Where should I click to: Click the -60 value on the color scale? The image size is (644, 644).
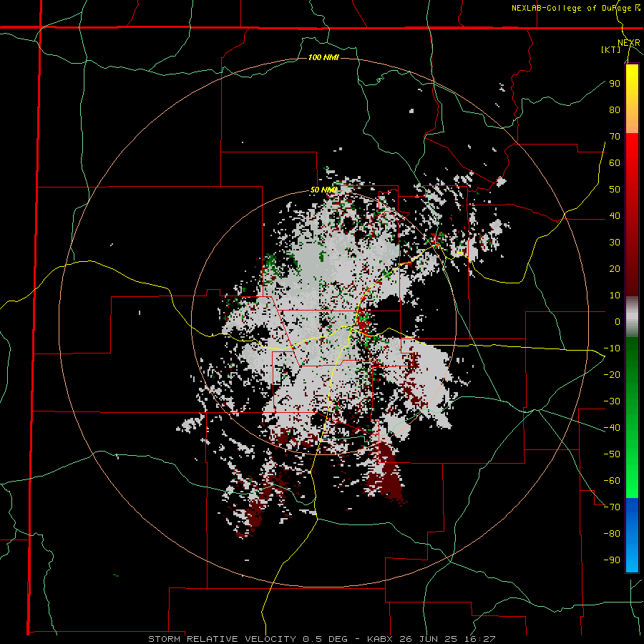click(x=612, y=481)
